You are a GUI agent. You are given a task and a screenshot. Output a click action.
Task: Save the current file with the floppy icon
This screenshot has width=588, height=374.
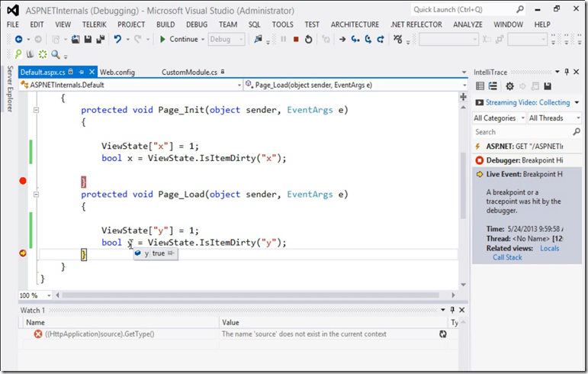pyautogui.click(x=88, y=39)
